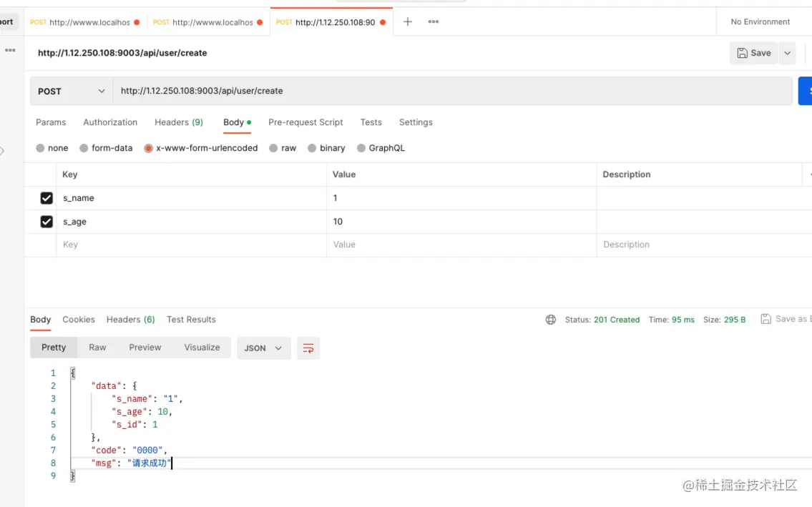Image resolution: width=812 pixels, height=507 pixels.
Task: Uncheck the s_name parameter checkbox
Action: click(x=47, y=198)
